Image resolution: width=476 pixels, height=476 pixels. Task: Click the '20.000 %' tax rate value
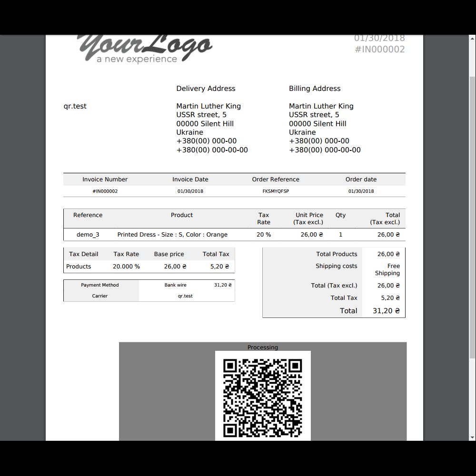[x=126, y=267]
